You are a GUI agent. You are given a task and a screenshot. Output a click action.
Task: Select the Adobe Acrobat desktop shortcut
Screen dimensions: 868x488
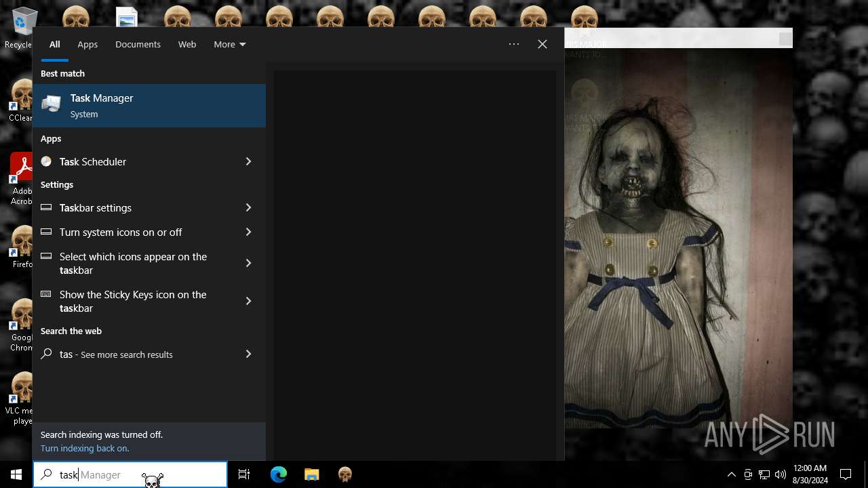20,179
